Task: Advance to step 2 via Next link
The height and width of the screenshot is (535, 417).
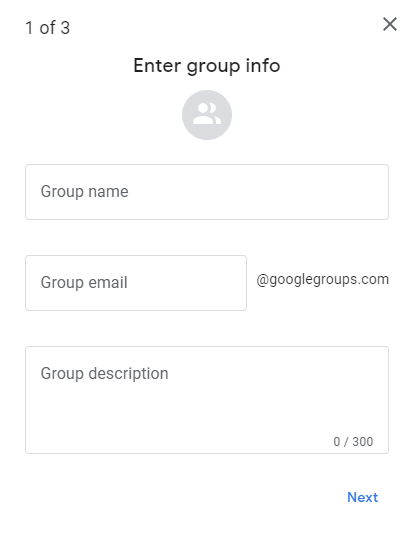Action: pos(362,497)
